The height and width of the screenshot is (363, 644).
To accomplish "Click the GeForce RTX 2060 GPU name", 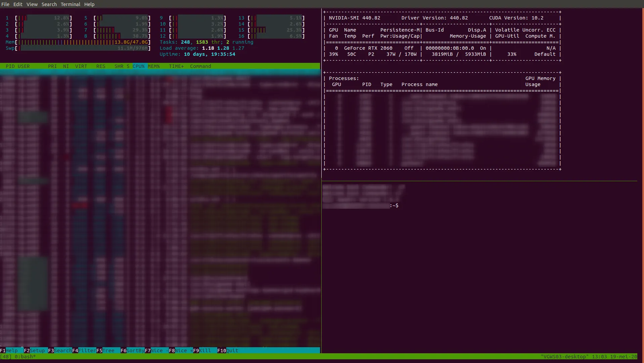I will coord(368,48).
